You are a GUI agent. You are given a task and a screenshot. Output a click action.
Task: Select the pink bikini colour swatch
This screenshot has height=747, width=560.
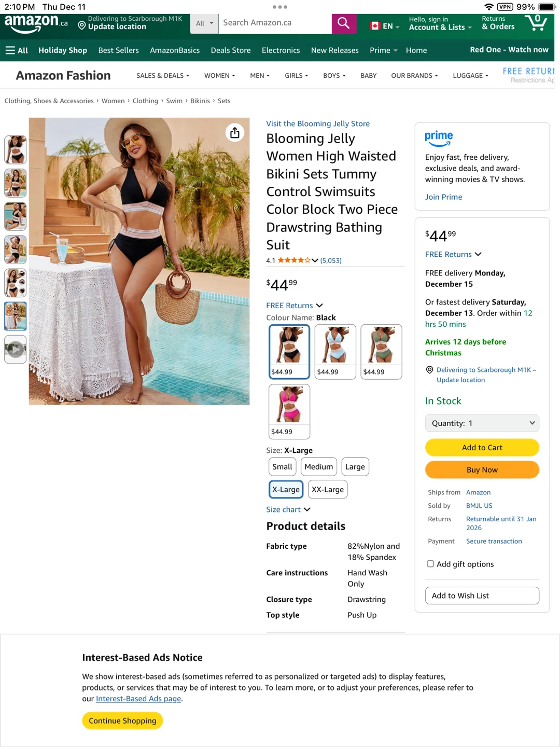click(x=289, y=412)
